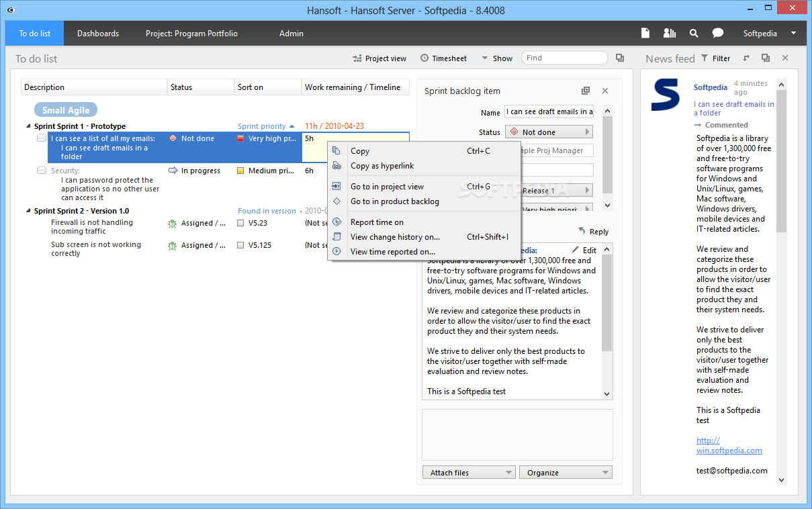Open the Show dropdown in the toolbar
Screen dimensions: 812x509
497,58
